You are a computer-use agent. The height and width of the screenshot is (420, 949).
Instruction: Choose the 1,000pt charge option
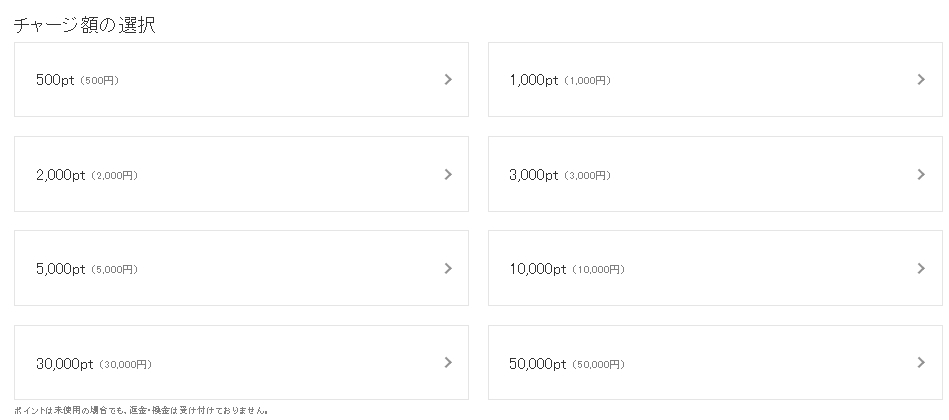pos(533,80)
